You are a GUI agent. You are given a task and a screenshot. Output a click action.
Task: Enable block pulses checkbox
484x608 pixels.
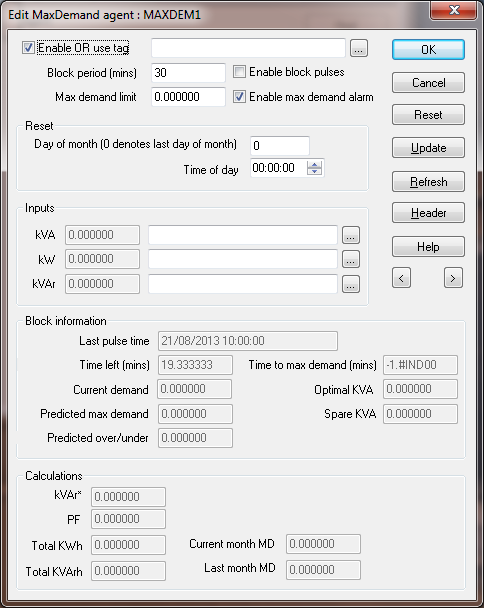tap(239, 72)
